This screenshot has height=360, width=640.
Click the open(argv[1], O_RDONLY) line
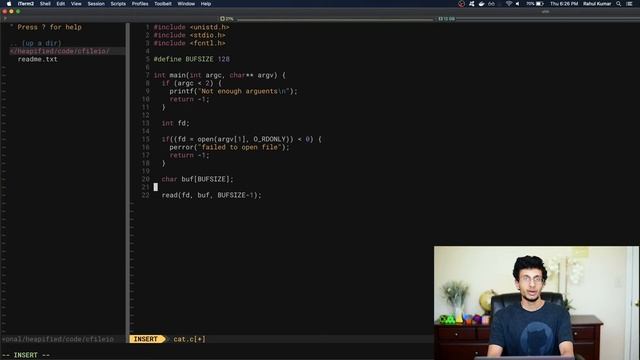tap(242, 139)
